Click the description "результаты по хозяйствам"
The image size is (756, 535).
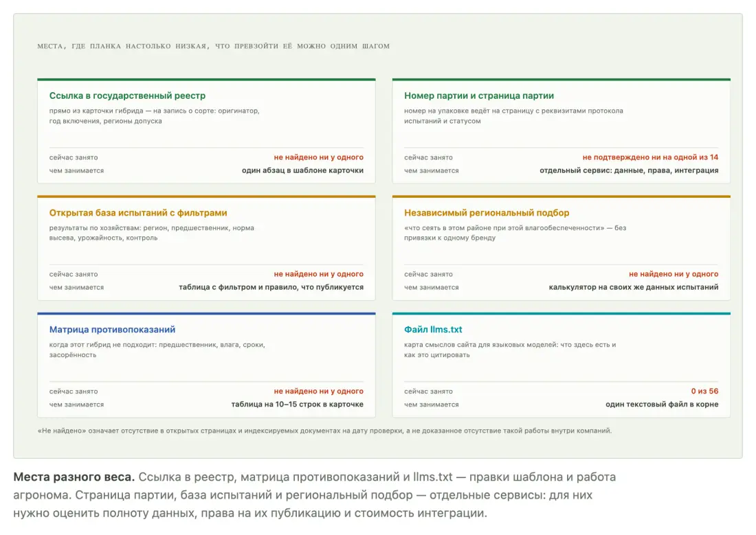(96, 228)
